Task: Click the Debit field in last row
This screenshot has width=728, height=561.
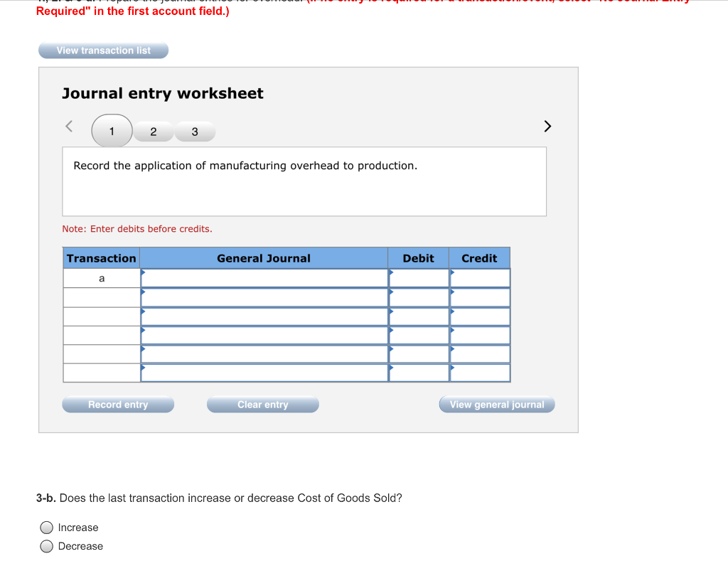Action: point(419,373)
